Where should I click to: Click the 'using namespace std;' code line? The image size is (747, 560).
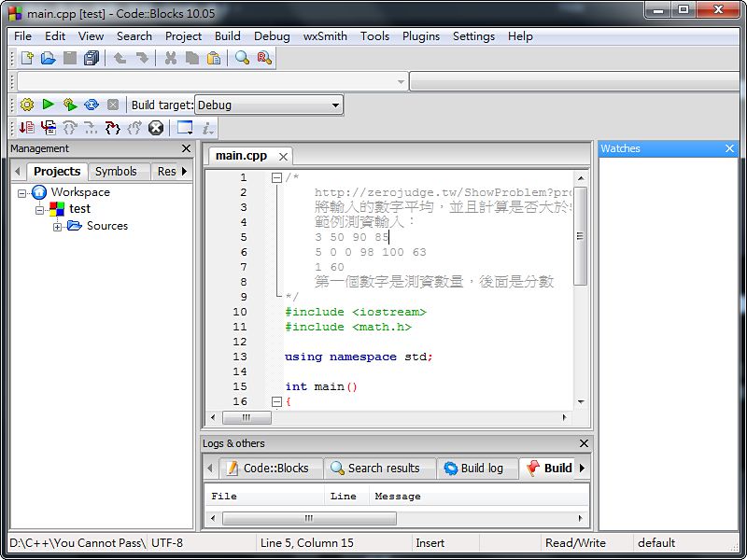point(359,357)
